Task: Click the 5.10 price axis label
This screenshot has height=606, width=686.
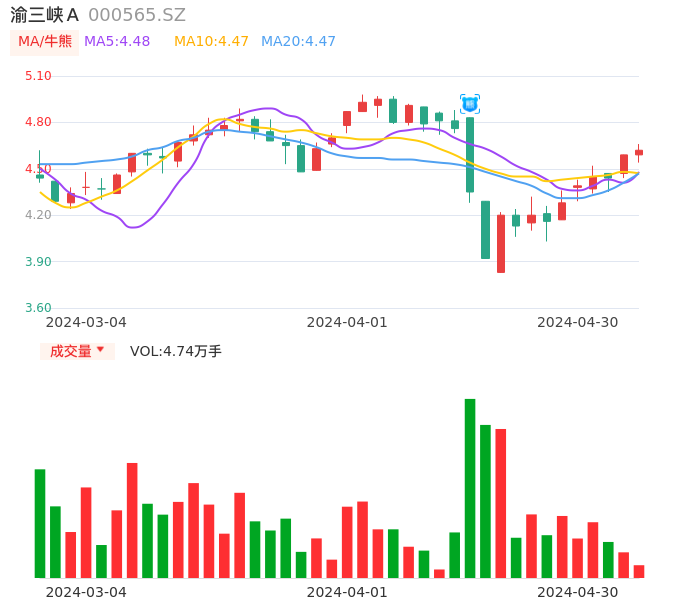Action: [x=38, y=76]
